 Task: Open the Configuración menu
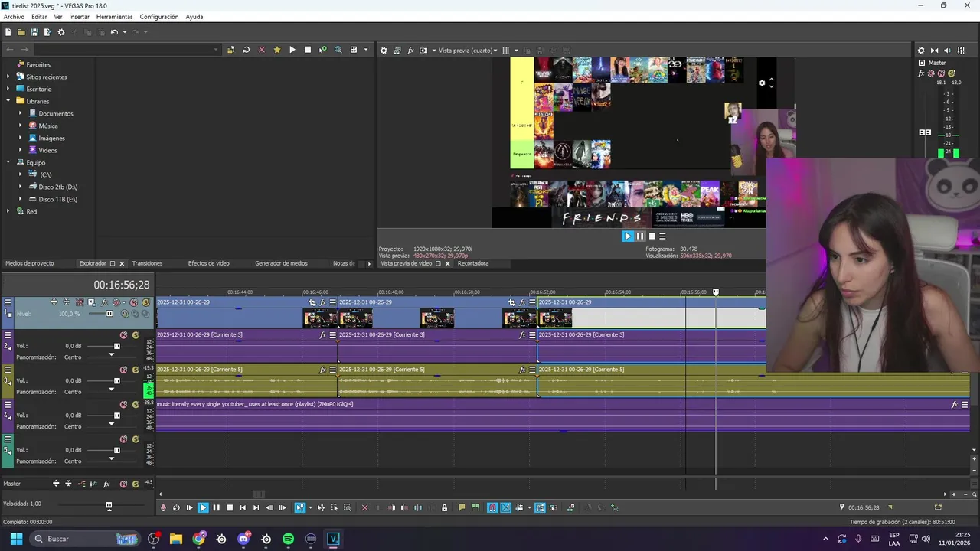click(x=159, y=17)
